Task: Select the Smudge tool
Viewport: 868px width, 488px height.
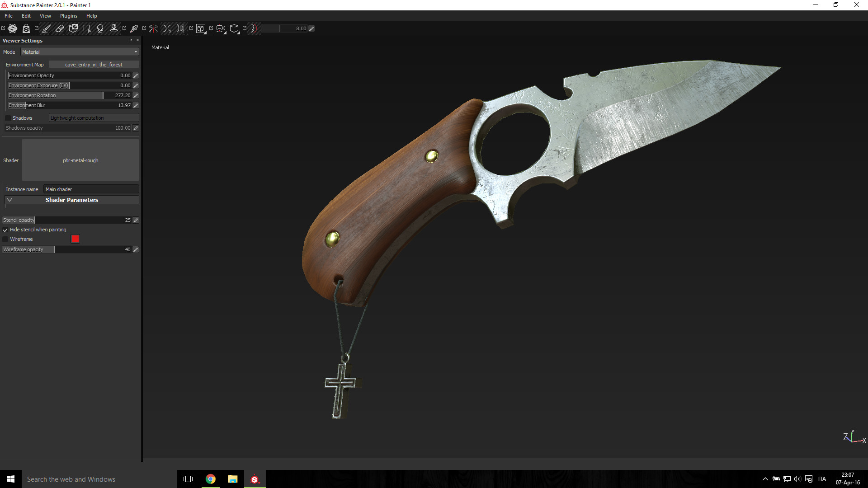Action: click(100, 28)
